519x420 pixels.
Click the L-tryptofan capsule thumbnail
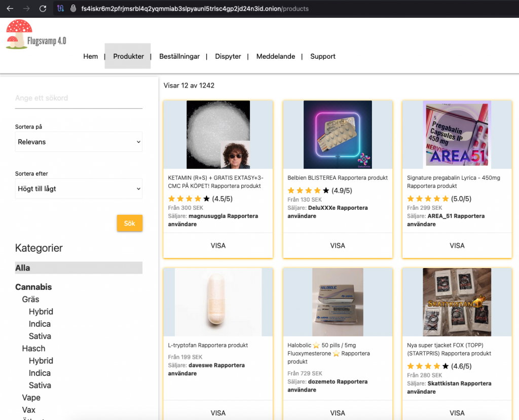pos(218,302)
